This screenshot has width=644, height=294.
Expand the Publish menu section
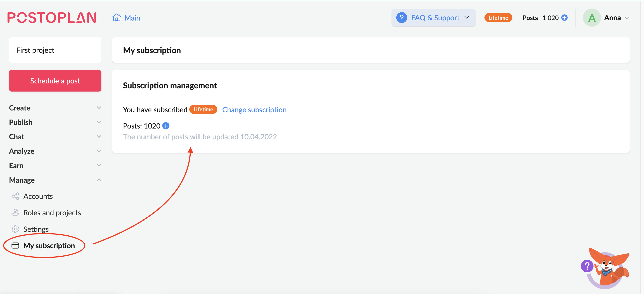(55, 122)
